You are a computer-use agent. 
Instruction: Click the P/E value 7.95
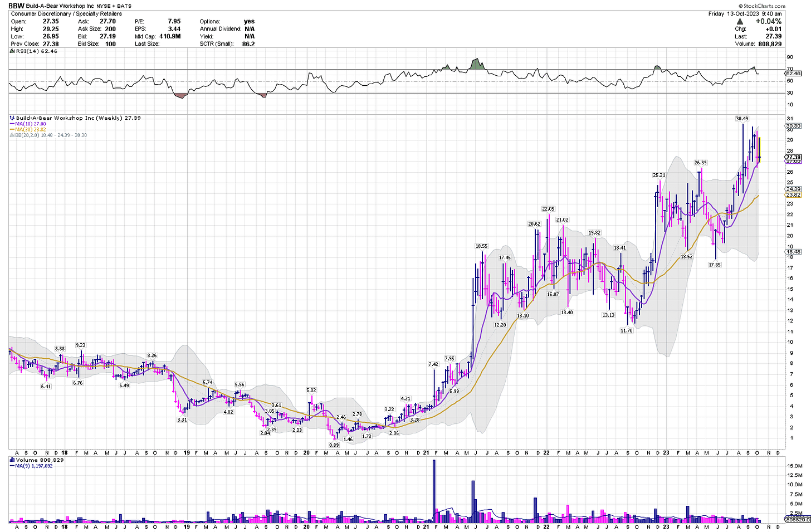pos(174,22)
